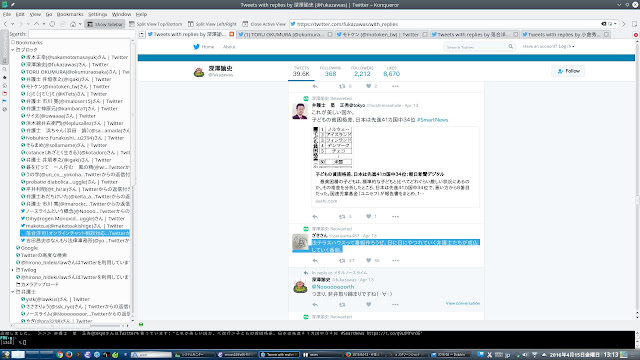Go to the Home page icon in toolbar
Screen dimensions: 640x360
[73, 24]
